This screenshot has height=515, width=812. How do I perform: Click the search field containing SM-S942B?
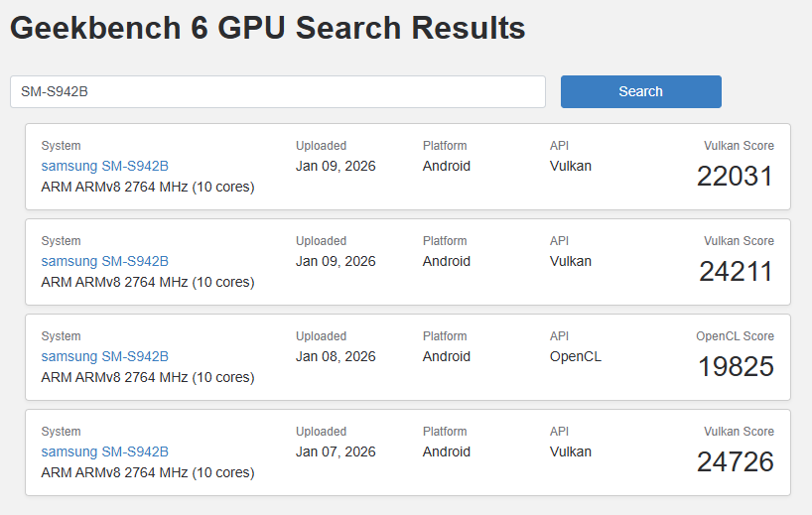tap(278, 91)
